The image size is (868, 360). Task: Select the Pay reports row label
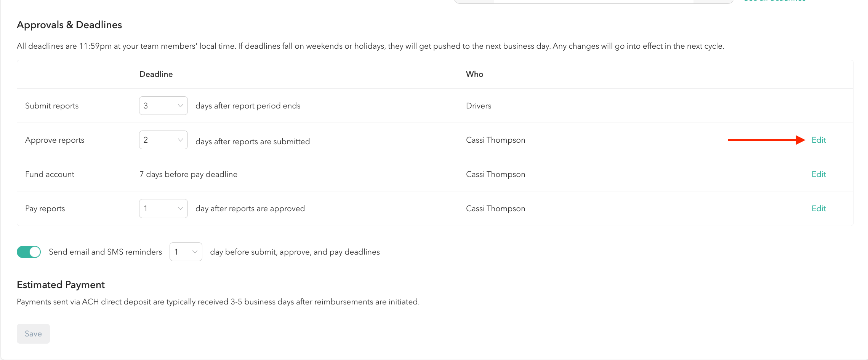point(45,209)
